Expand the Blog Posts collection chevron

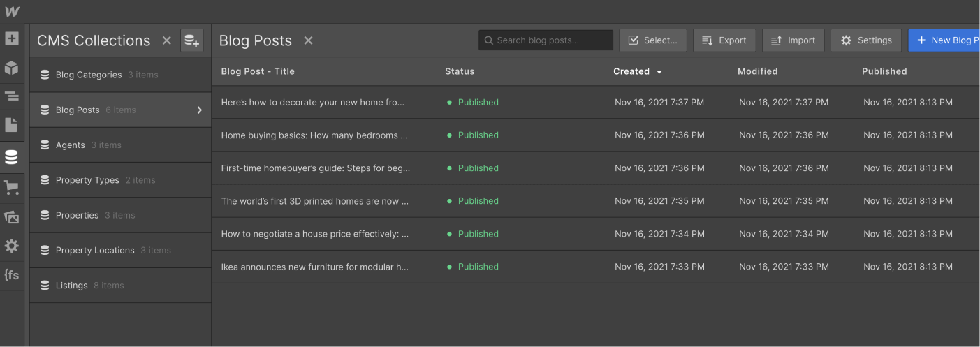199,110
